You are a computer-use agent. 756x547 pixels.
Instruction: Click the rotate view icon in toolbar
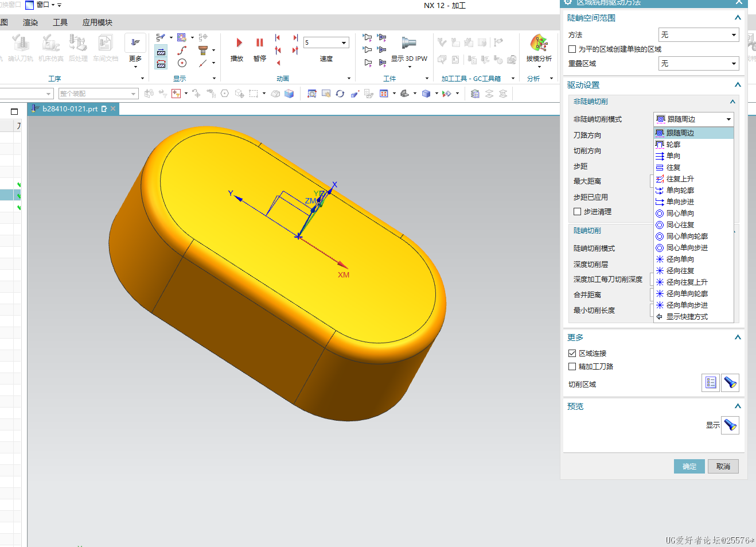coord(340,94)
